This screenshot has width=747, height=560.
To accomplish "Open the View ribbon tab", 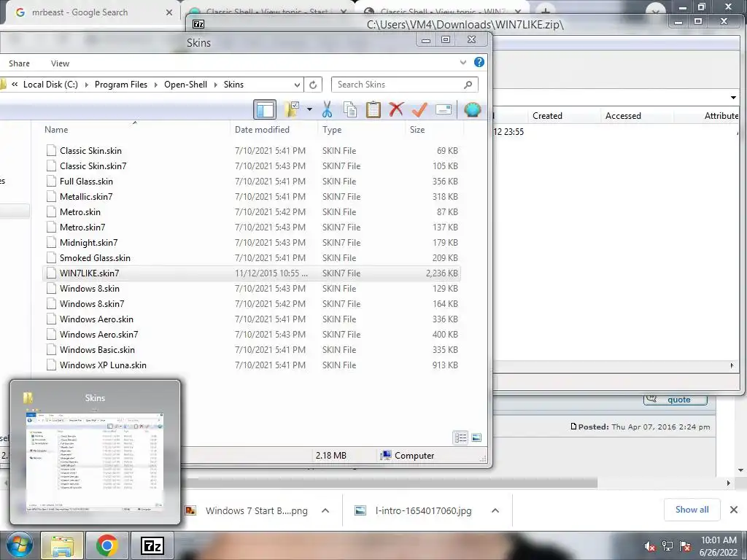I will [x=60, y=63].
